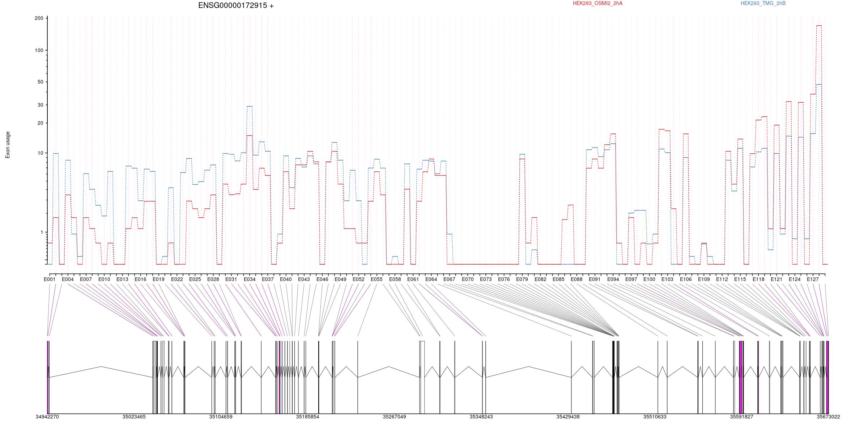Click exon label E121

tap(776, 279)
